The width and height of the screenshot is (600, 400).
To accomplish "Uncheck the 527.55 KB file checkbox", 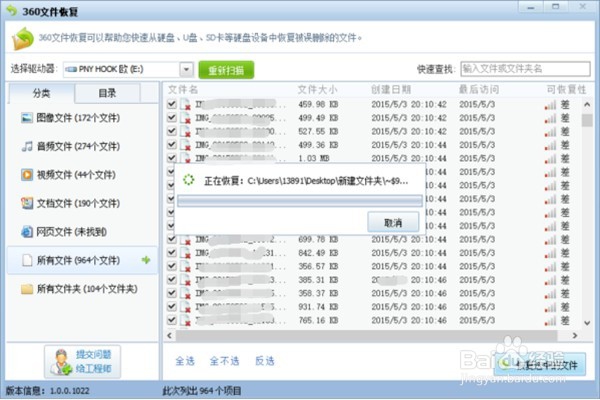I will click(x=172, y=131).
